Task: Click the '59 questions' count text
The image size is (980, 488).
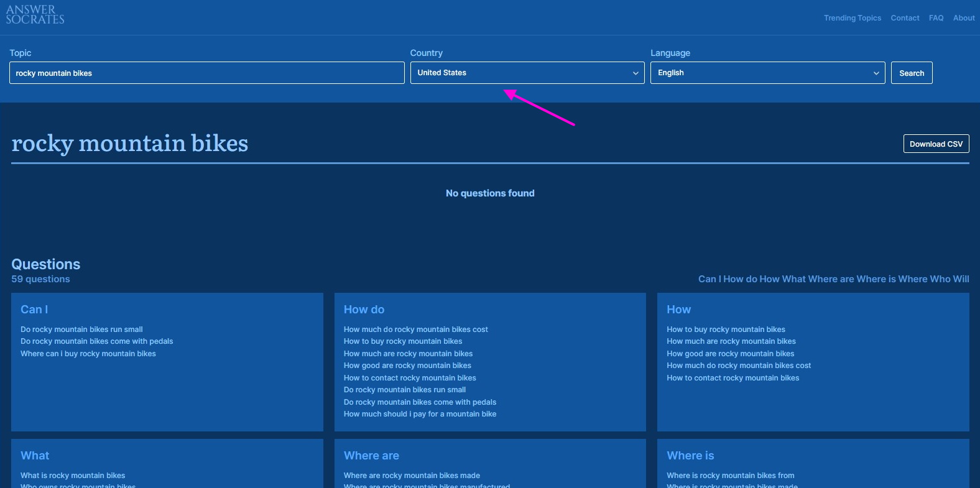Action: click(40, 279)
